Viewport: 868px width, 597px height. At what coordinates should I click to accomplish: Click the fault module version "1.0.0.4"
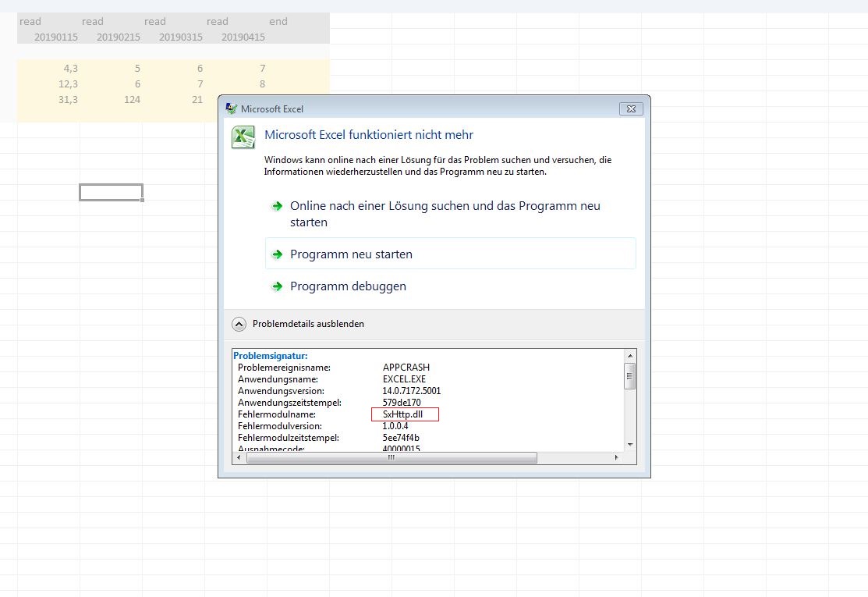click(395, 426)
